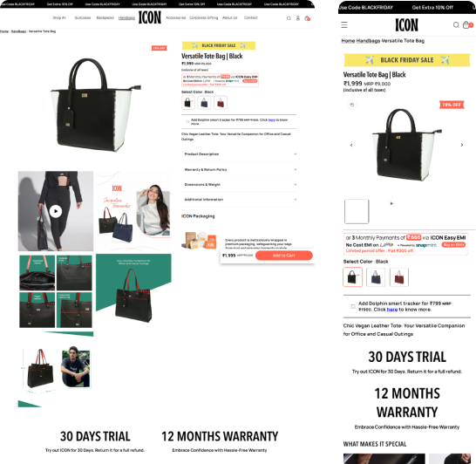The height and width of the screenshot is (464, 476).
Task: Open Backpacks menu item
Action: pos(105,18)
